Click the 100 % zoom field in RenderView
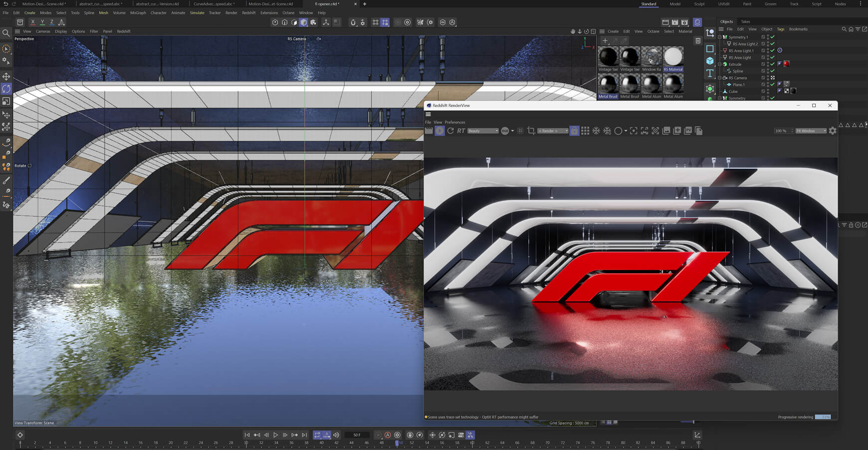This screenshot has width=868, height=450. tap(783, 131)
